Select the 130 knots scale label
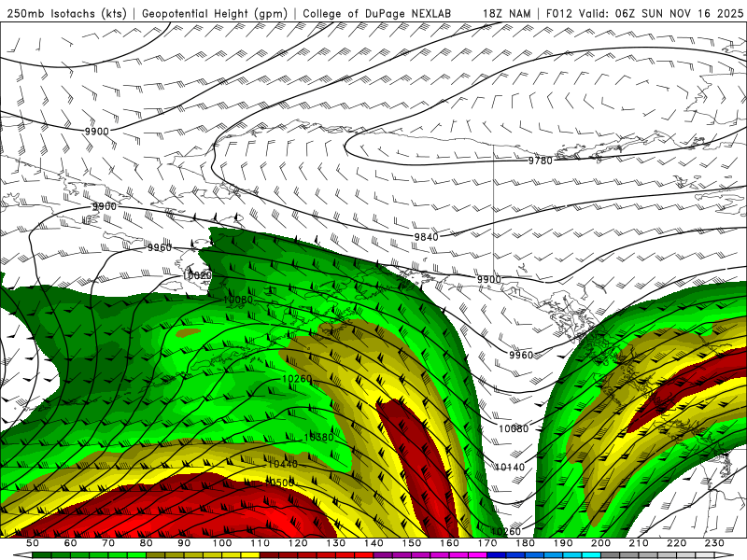The image size is (747, 560). click(x=336, y=543)
